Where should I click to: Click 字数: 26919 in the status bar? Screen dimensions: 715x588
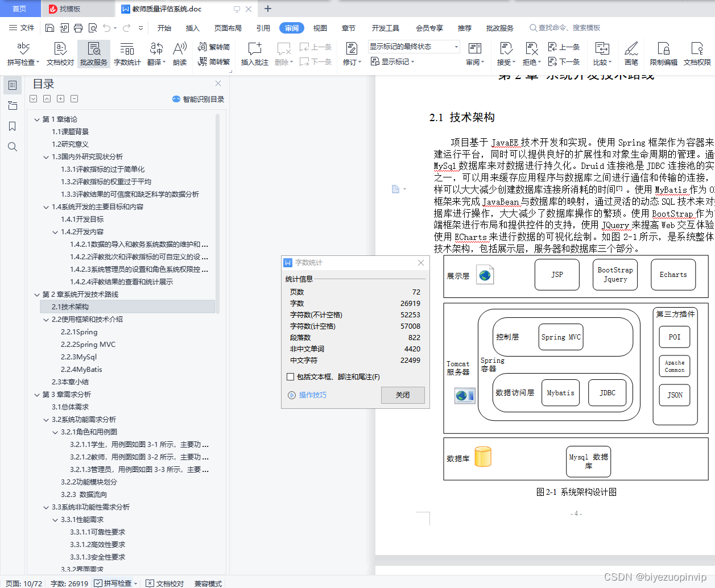(69, 583)
